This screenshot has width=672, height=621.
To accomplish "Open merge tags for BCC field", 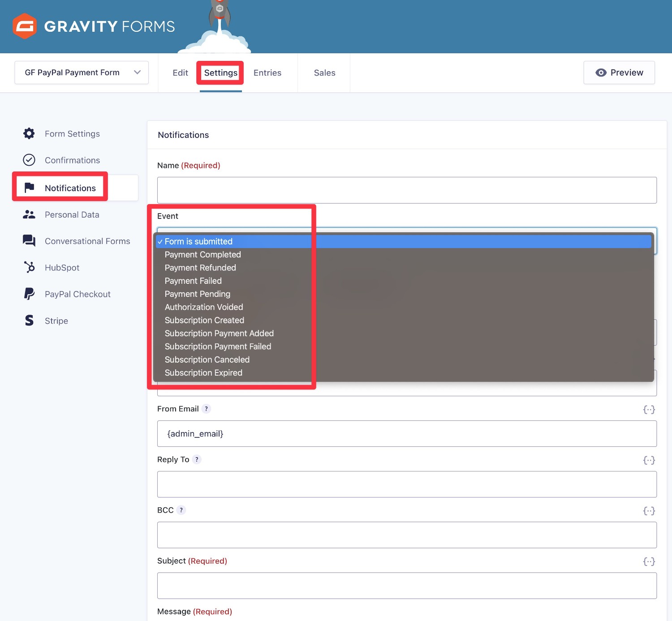I will 649,510.
